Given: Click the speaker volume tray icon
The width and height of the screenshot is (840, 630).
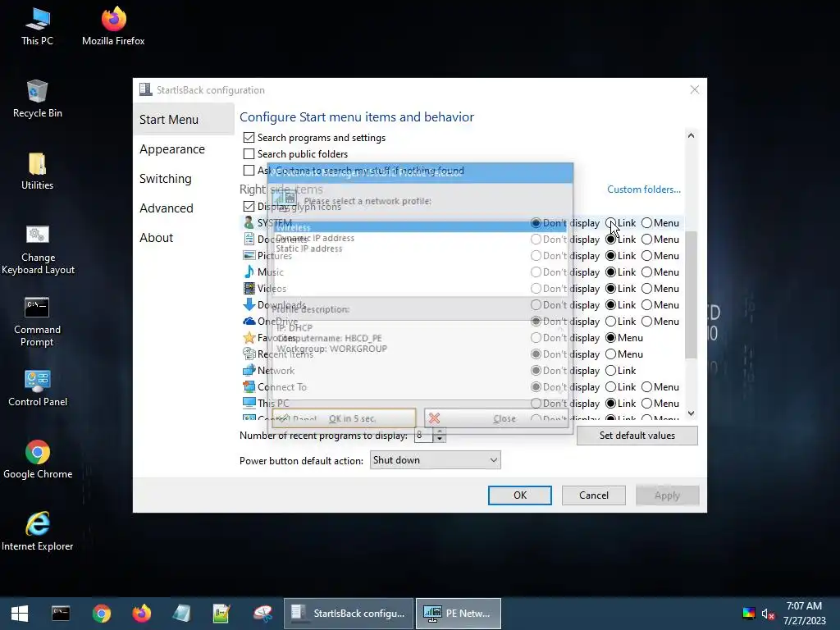Looking at the screenshot, I should 768,614.
